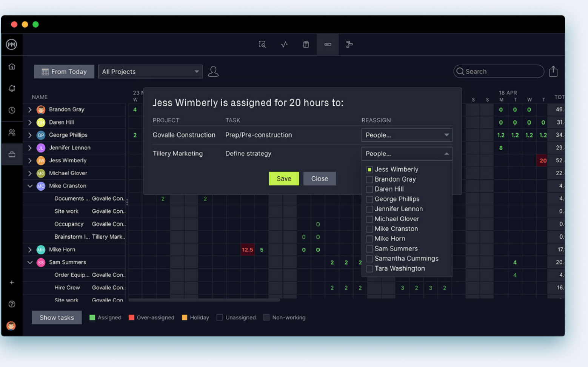
Task: Open the Home view in the sidebar
Action: pyautogui.click(x=12, y=66)
